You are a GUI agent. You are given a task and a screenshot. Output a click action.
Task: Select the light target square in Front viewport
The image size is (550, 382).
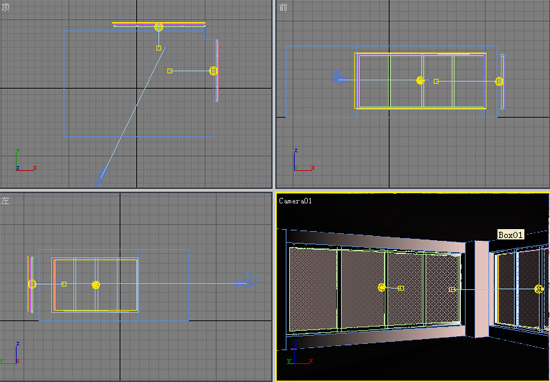click(436, 81)
